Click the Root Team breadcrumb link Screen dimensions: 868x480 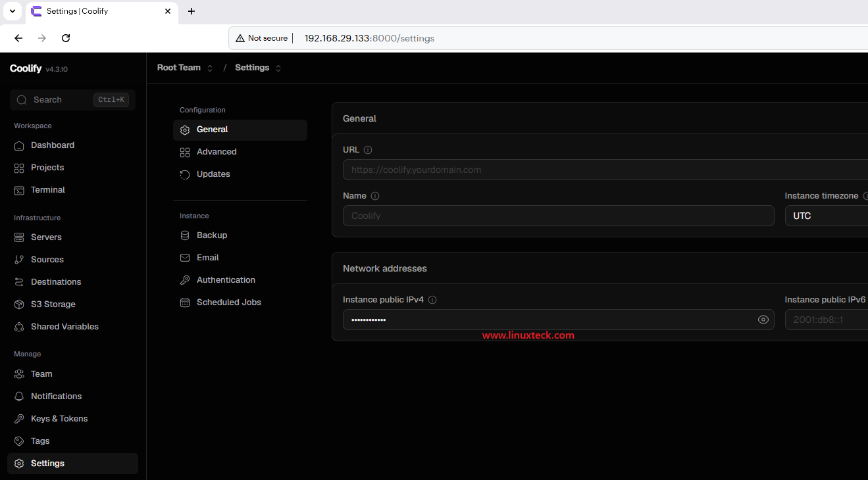(x=179, y=68)
